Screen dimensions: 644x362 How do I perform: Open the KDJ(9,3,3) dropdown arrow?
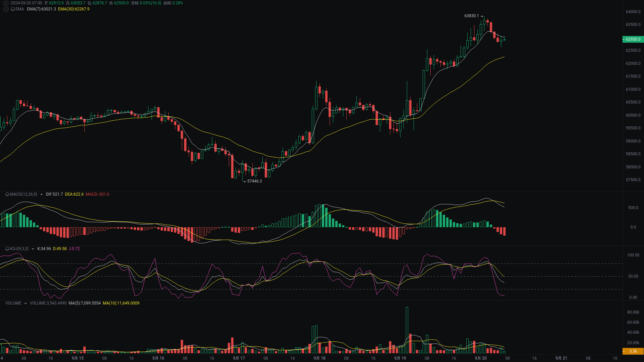coord(33,249)
